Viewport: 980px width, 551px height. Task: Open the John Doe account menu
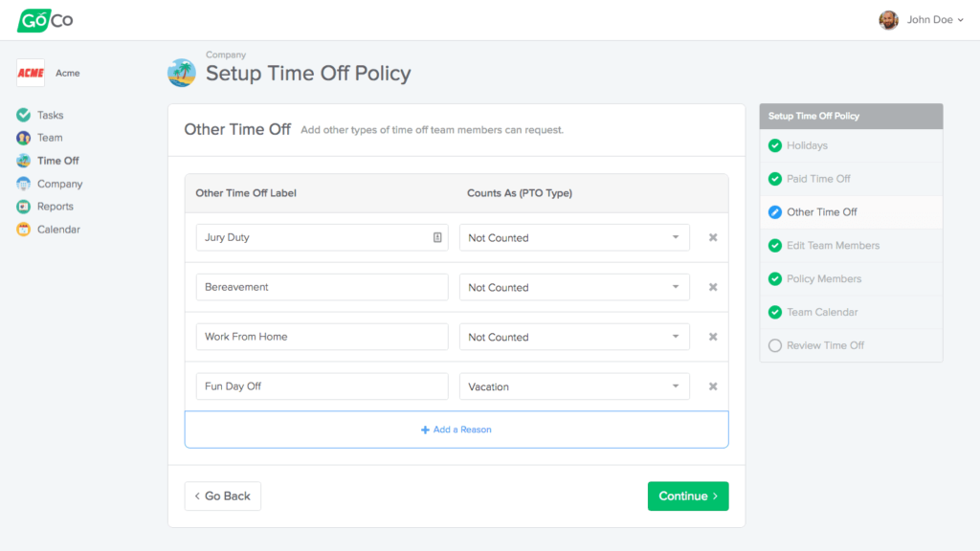click(x=921, y=19)
